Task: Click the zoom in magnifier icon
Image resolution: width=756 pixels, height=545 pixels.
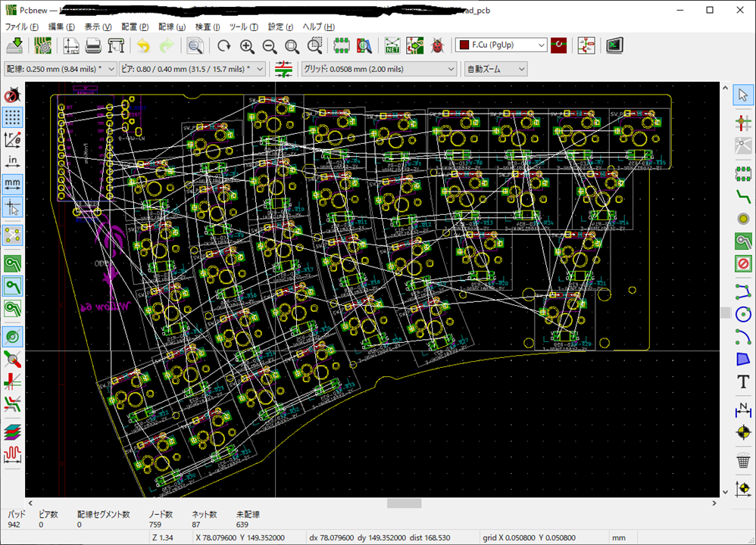Action: 247,45
